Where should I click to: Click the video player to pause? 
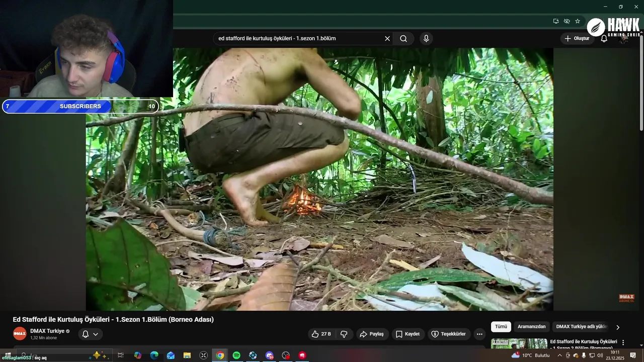319,179
